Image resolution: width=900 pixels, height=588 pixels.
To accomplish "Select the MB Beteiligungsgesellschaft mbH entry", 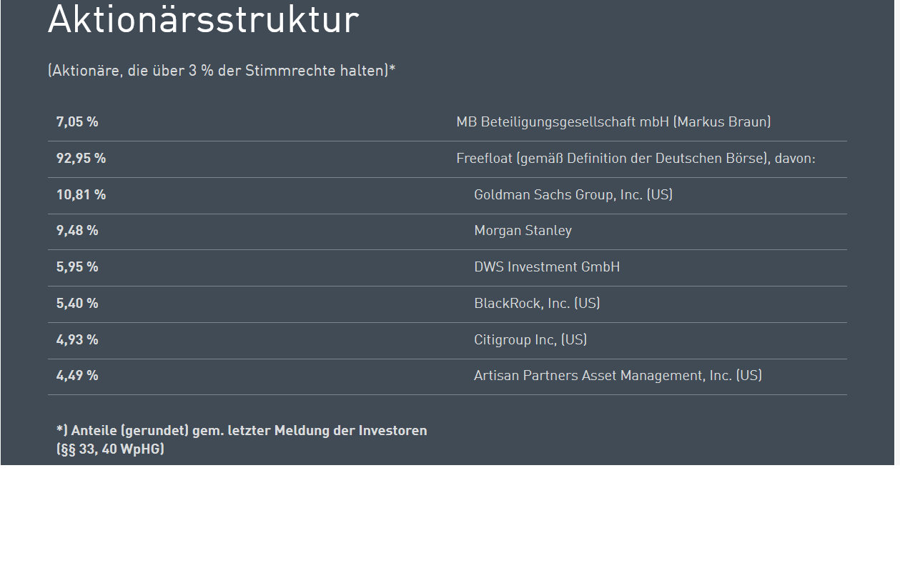I will click(x=613, y=121).
